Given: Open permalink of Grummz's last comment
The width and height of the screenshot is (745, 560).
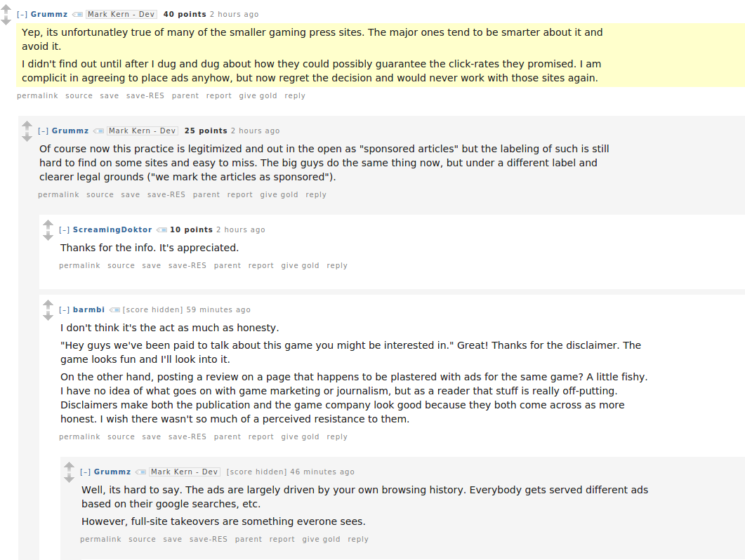Looking at the screenshot, I should point(100,539).
